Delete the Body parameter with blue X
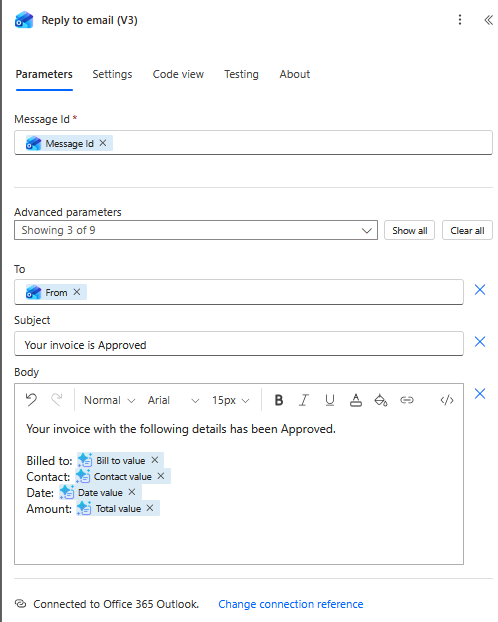 pos(480,394)
